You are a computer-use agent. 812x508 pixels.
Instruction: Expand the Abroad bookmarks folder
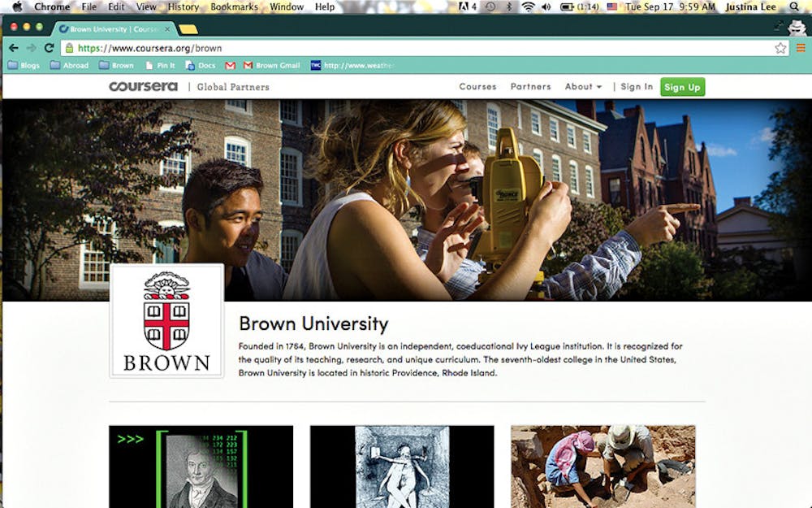point(69,65)
